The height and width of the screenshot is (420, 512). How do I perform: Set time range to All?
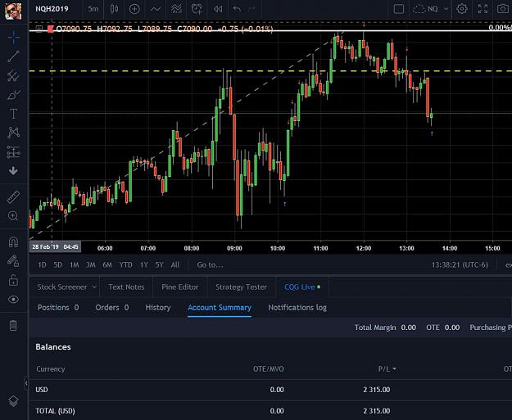[x=175, y=264]
